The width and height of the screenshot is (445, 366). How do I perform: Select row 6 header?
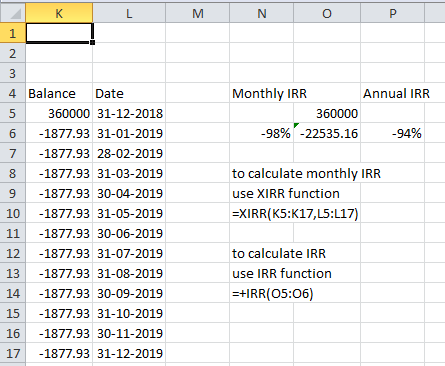click(x=13, y=133)
